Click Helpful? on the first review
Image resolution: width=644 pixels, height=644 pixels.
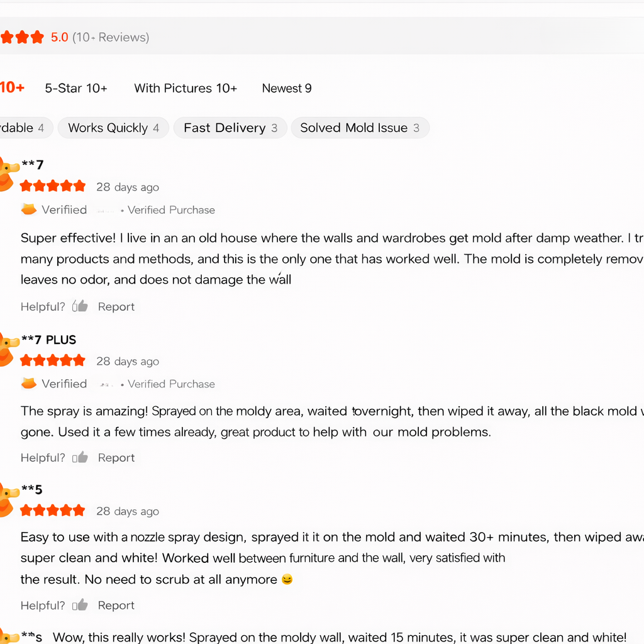(x=43, y=307)
